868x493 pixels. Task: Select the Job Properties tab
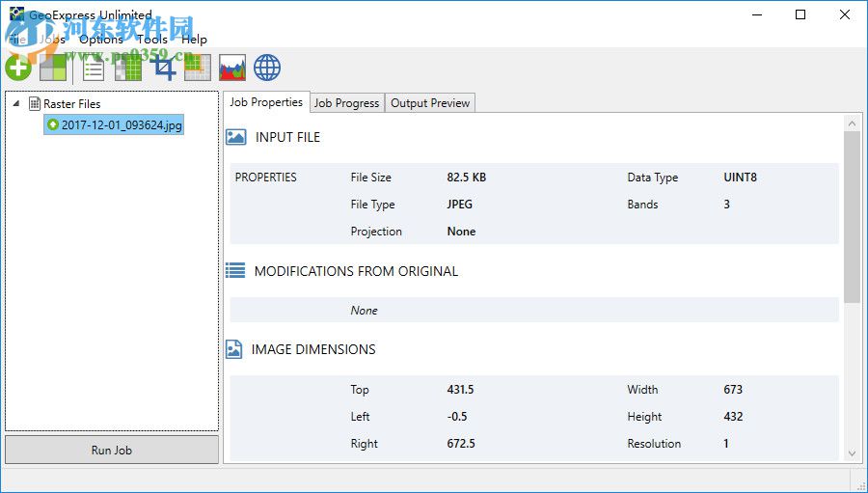click(x=266, y=102)
